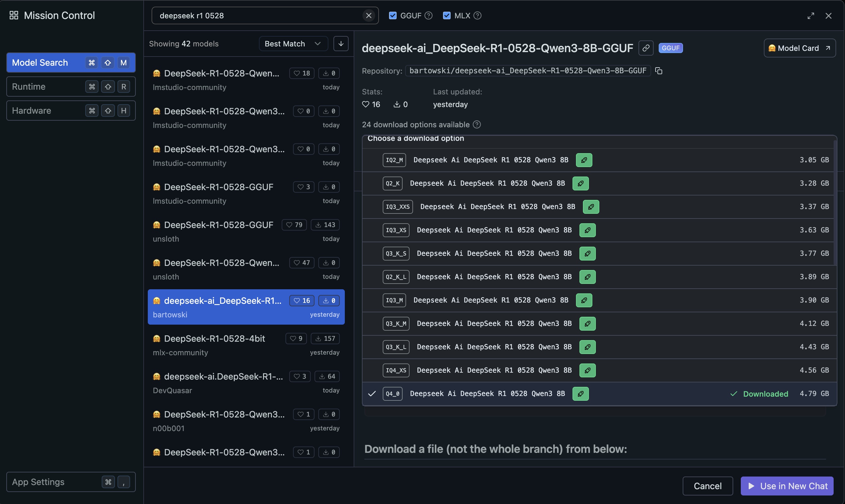The image size is (845, 504).
Task: Open the Best Match sort dropdown
Action: pyautogui.click(x=293, y=44)
